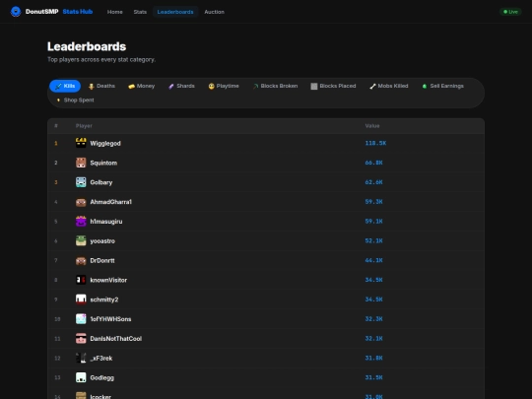The height and width of the screenshot is (399, 532).
Task: Open player Golbary's name
Action: 101,182
